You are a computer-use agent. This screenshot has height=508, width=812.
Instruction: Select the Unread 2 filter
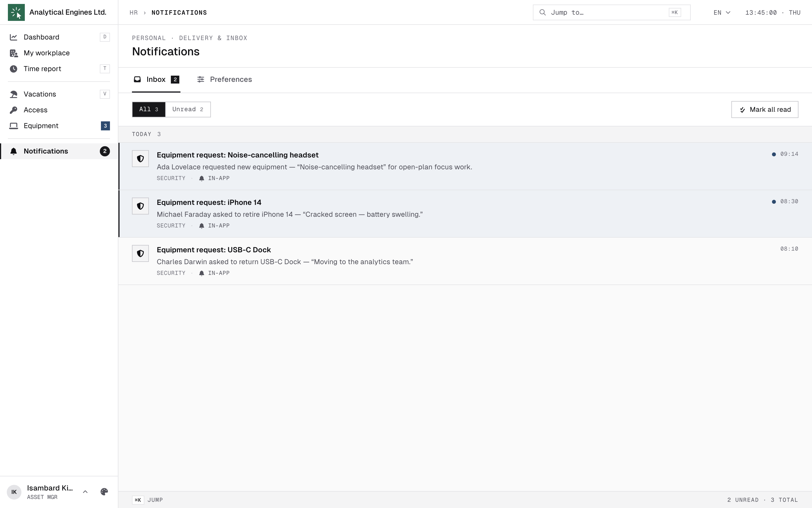pyautogui.click(x=188, y=110)
